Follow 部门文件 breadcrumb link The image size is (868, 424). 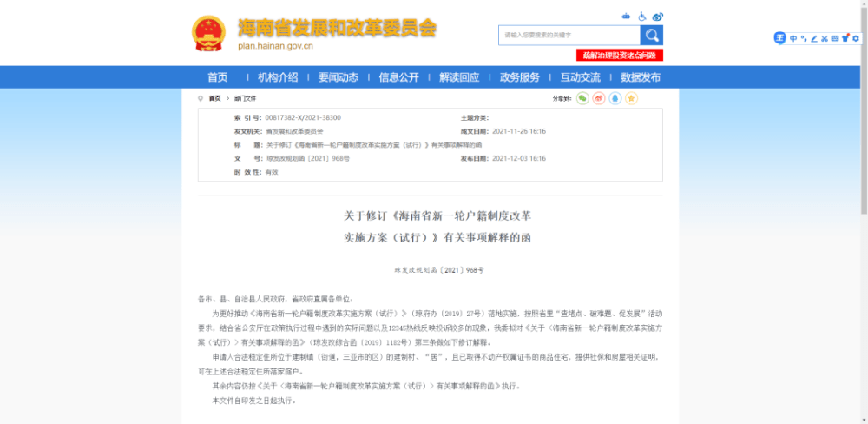click(245, 98)
